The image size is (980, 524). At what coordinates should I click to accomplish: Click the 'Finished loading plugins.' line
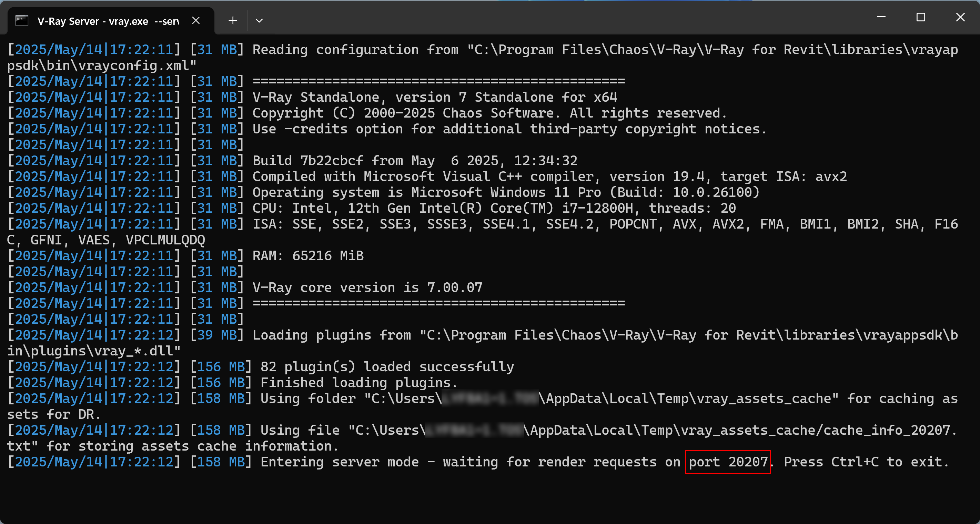(x=359, y=382)
